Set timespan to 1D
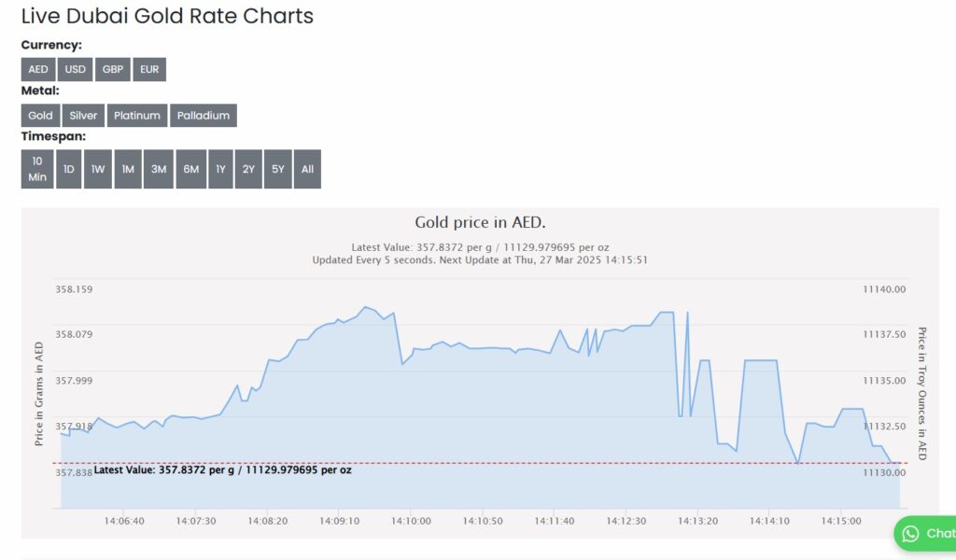The width and height of the screenshot is (956, 560). 69,169
